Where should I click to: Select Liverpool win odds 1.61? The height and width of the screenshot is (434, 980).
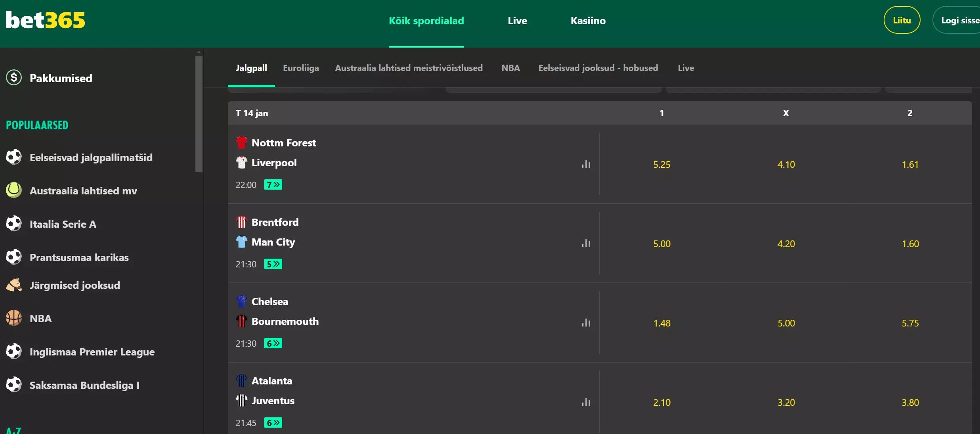click(x=910, y=164)
